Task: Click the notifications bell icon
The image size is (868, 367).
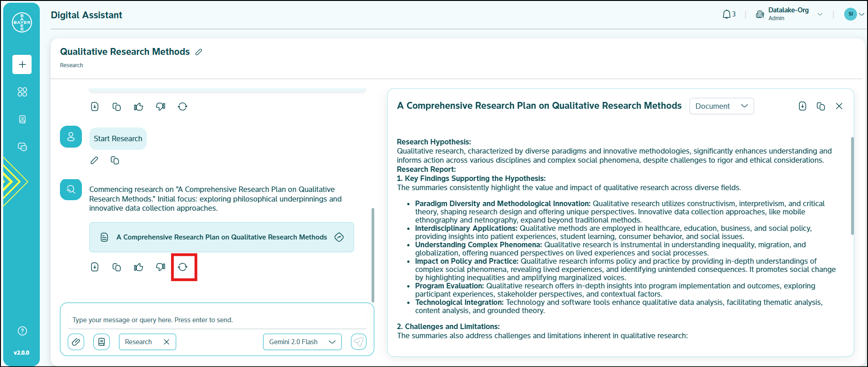Action: pos(727,15)
